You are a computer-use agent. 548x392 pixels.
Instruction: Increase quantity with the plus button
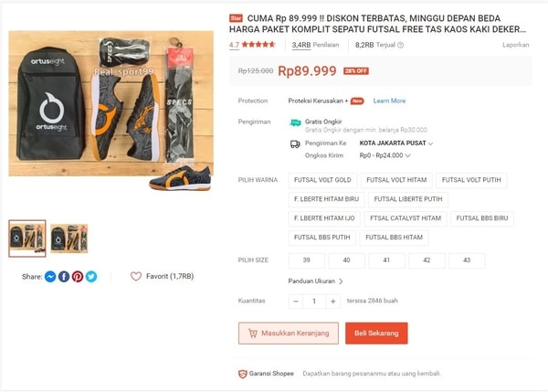tap(333, 301)
